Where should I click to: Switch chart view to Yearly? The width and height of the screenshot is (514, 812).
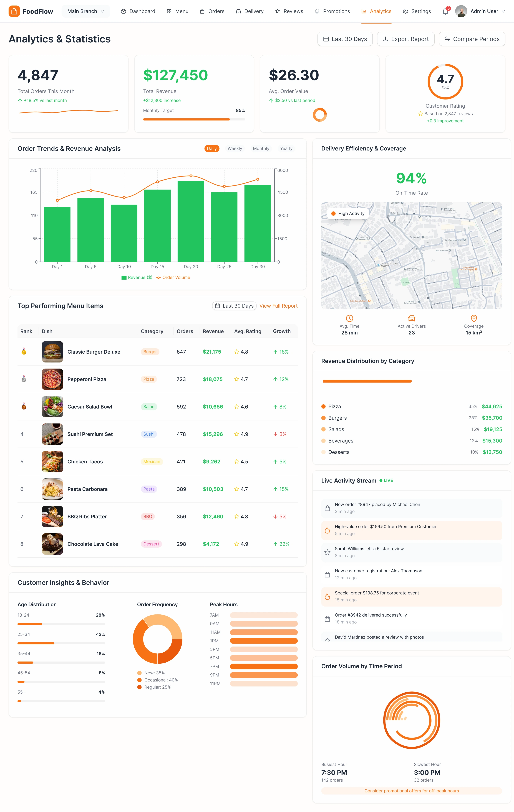pyautogui.click(x=286, y=149)
